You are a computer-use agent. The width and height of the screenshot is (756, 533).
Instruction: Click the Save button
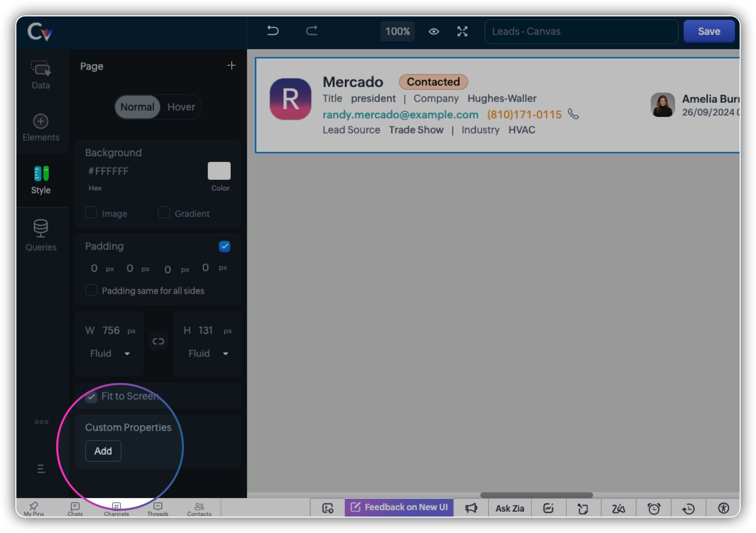tap(709, 31)
